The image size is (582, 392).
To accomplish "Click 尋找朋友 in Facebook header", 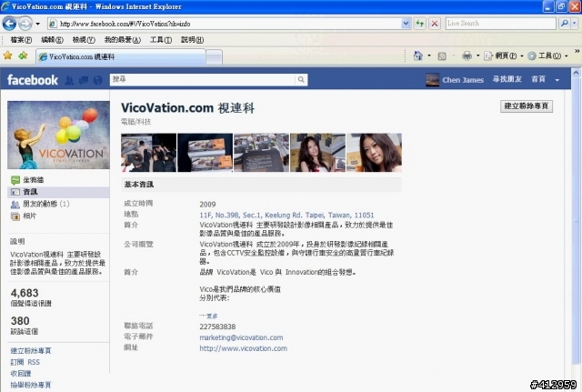I will pos(507,79).
